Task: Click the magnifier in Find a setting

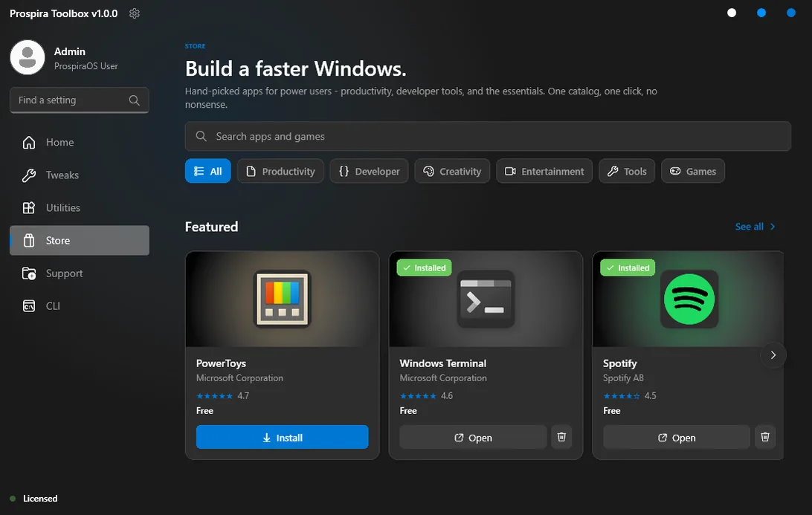Action: pyautogui.click(x=134, y=100)
